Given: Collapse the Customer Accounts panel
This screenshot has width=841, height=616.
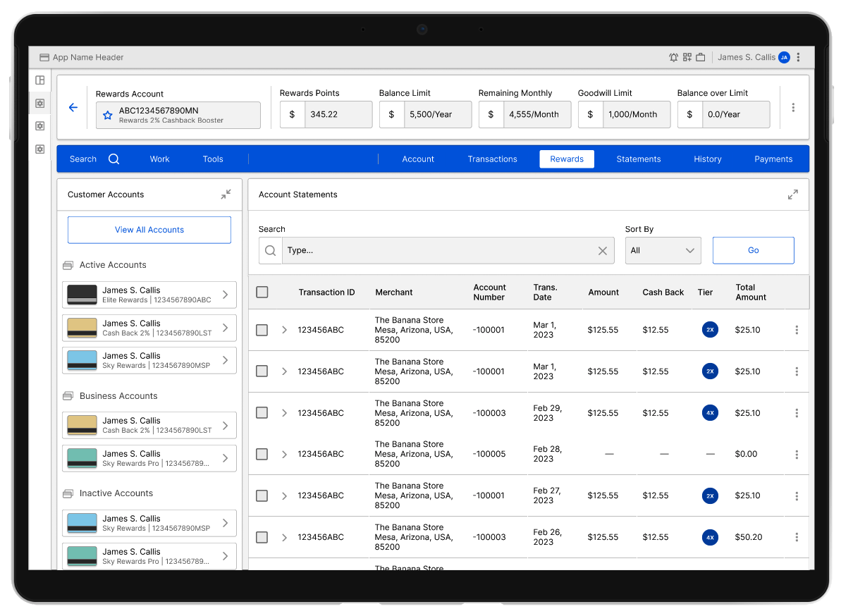Looking at the screenshot, I should pyautogui.click(x=226, y=195).
